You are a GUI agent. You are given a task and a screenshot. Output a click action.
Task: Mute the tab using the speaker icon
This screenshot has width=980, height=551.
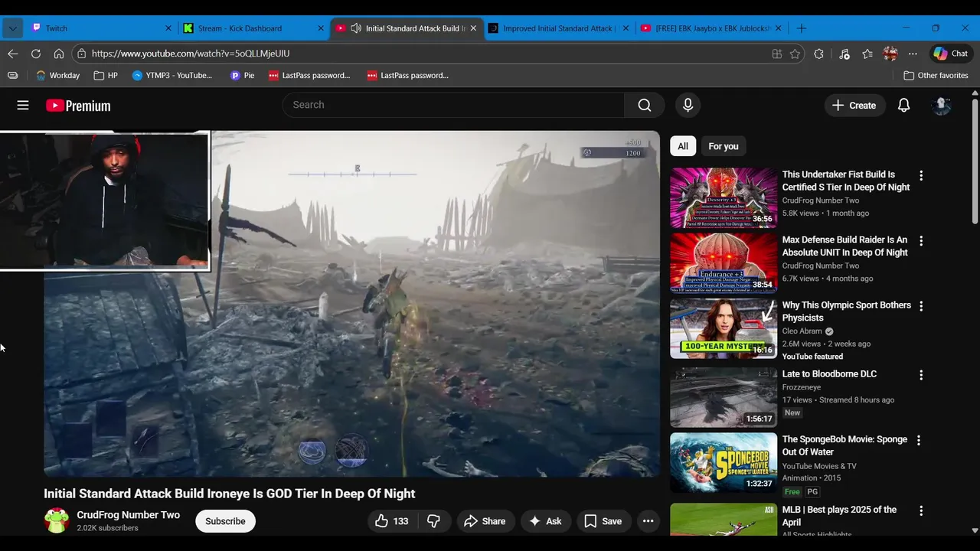pyautogui.click(x=356, y=28)
